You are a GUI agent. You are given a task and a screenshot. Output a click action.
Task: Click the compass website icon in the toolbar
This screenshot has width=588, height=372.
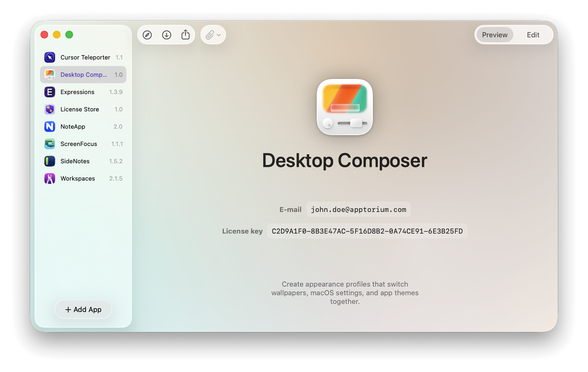[x=147, y=35]
